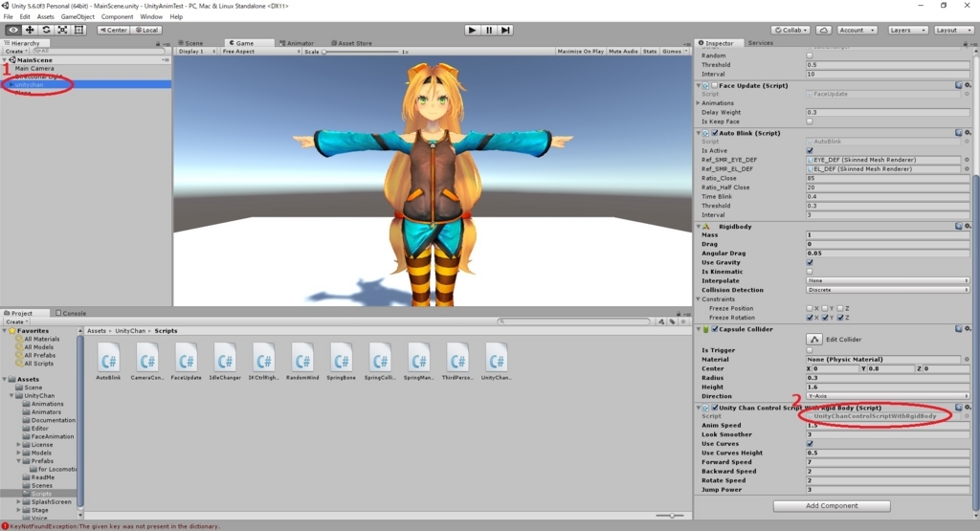This screenshot has width=980, height=531.
Task: Toggle pivot Center button
Action: 113,30
